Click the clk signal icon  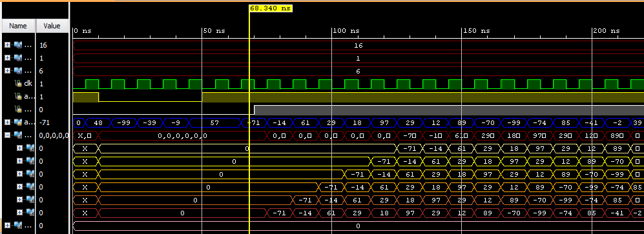pyautogui.click(x=17, y=84)
